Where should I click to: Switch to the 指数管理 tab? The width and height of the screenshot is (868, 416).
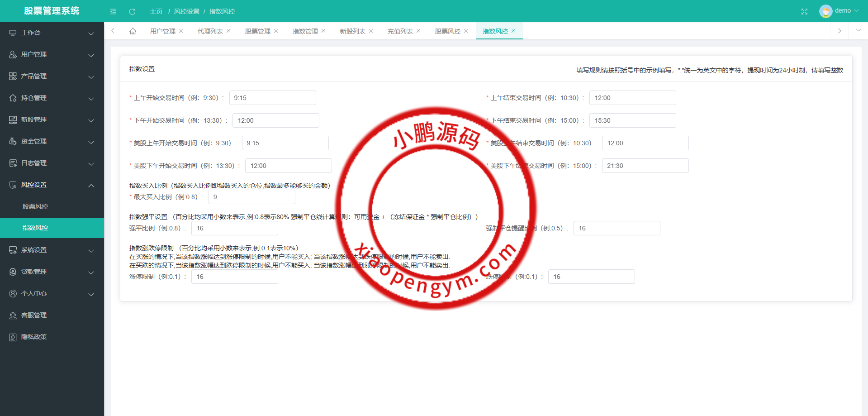click(x=305, y=31)
